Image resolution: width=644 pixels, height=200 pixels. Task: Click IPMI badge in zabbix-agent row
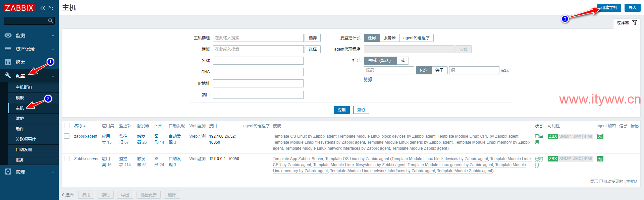[588, 136]
